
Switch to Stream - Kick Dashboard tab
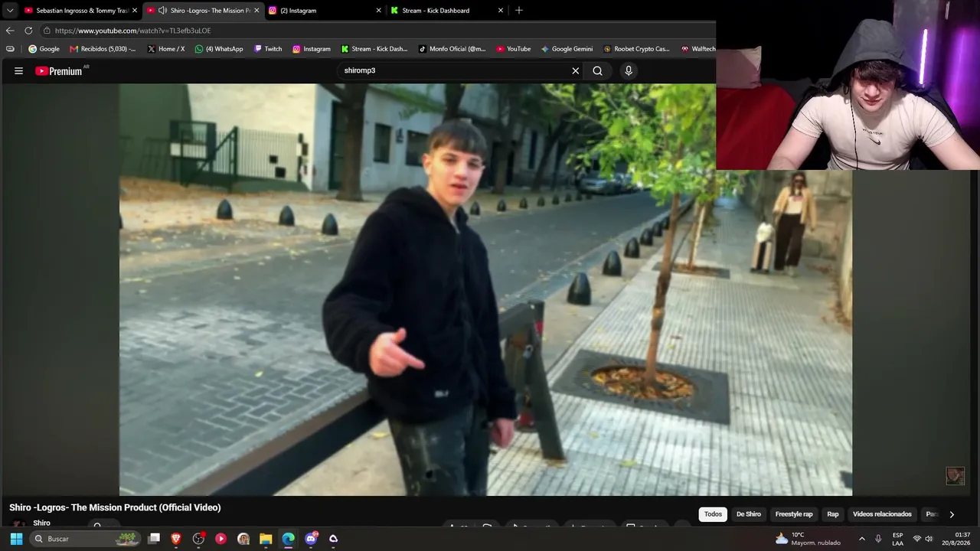447,11
